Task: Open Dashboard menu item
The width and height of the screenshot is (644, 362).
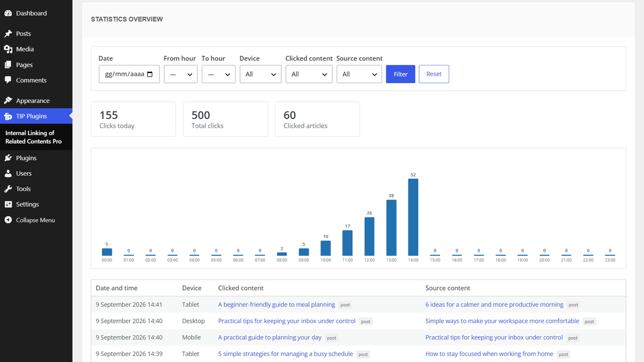Action: 36,13
